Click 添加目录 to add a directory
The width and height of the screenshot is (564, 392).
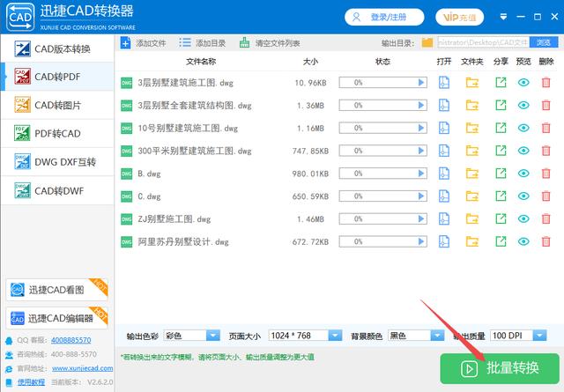point(203,43)
